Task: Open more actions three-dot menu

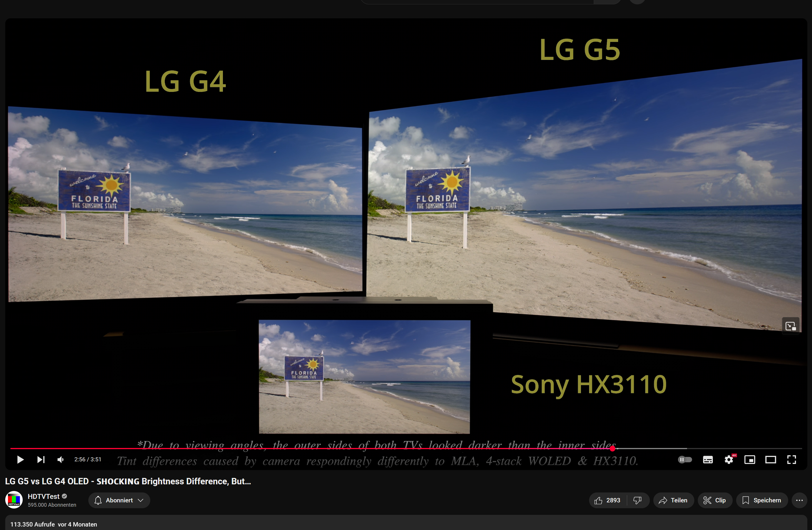Action: (800, 500)
